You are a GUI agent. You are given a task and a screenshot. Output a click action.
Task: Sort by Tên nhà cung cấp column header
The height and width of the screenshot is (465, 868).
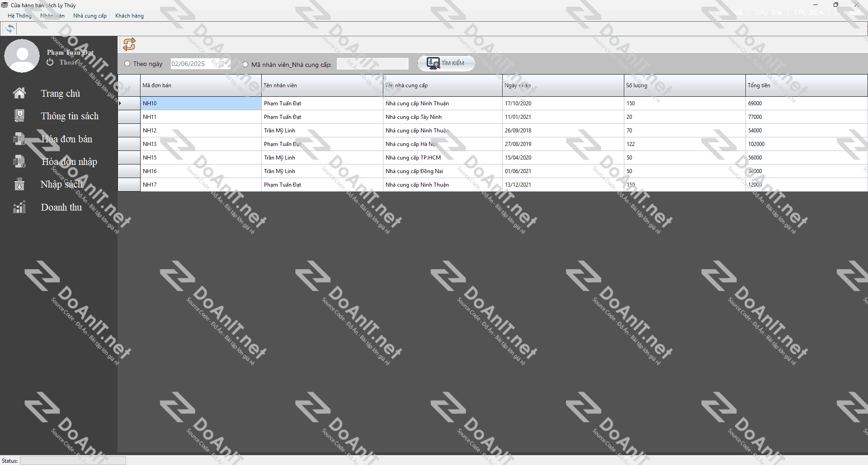tap(443, 85)
